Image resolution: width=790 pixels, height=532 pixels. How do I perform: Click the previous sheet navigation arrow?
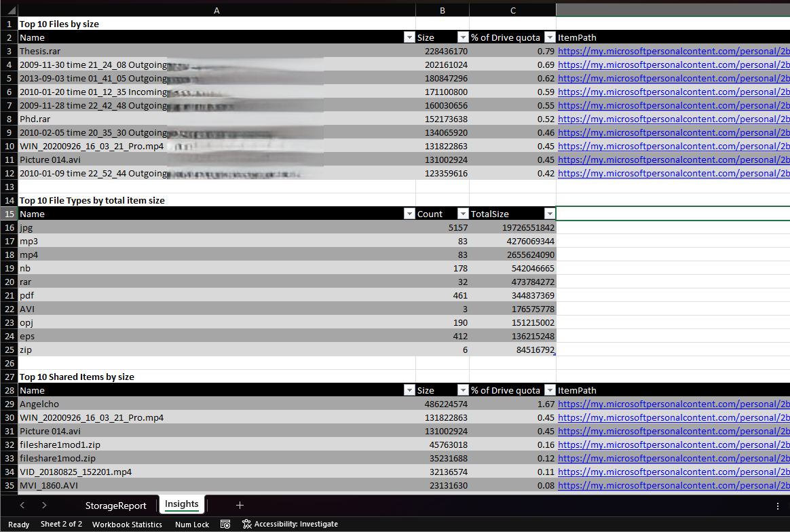coord(22,505)
